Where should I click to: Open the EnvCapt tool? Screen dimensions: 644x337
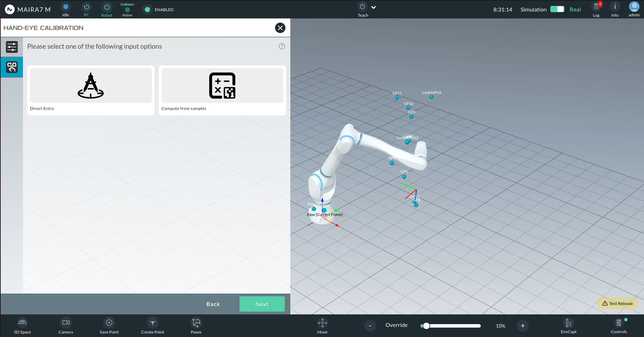click(x=568, y=326)
